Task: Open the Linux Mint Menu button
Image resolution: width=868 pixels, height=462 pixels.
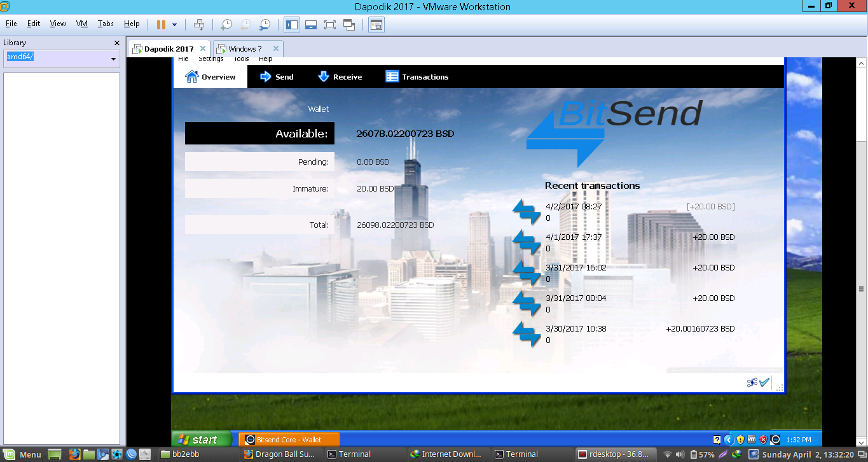Action: [x=22, y=454]
